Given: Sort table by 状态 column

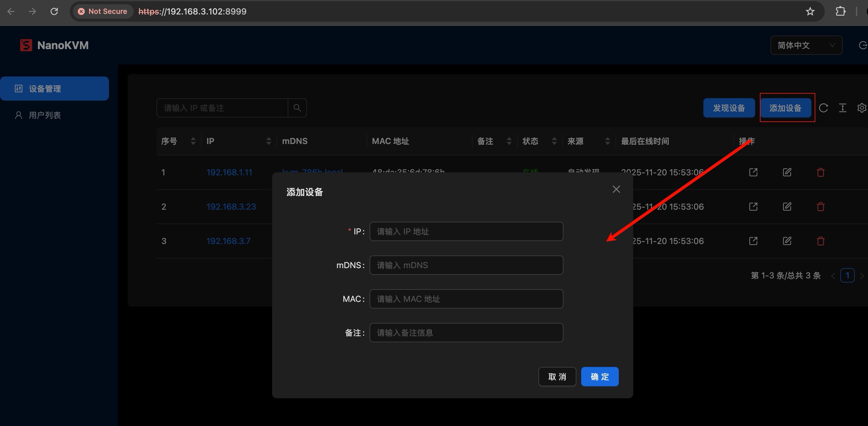Looking at the screenshot, I should (x=554, y=141).
